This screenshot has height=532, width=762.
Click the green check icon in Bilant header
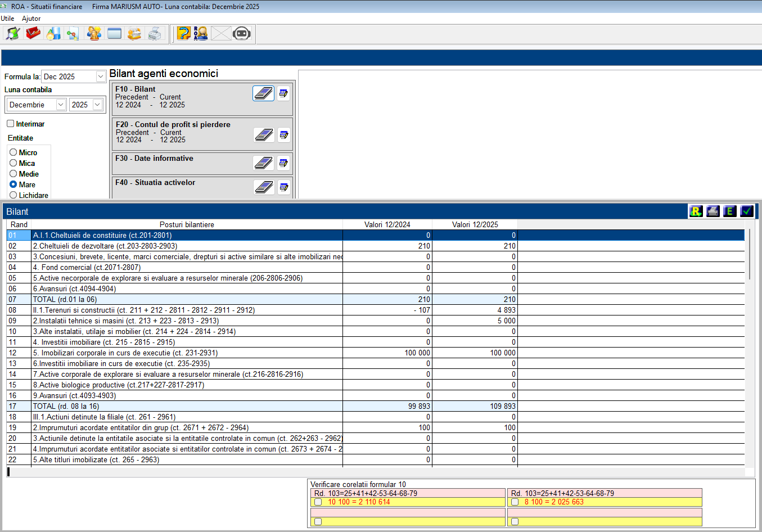(x=747, y=211)
